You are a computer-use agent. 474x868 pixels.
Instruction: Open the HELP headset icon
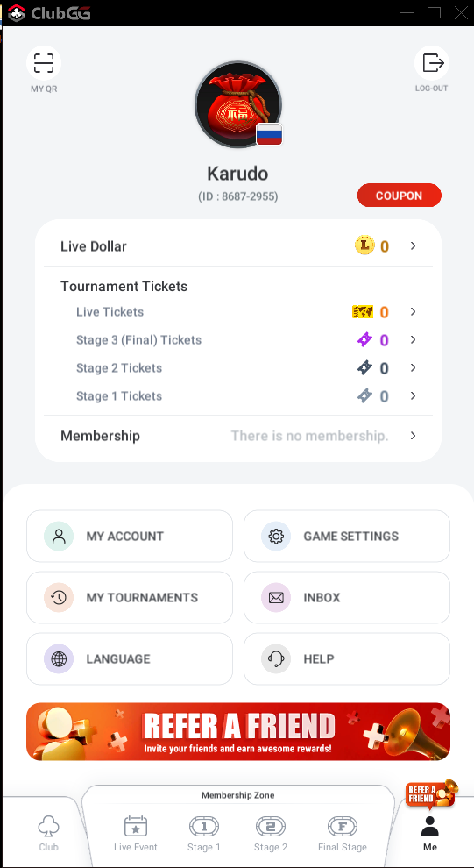pos(276,658)
